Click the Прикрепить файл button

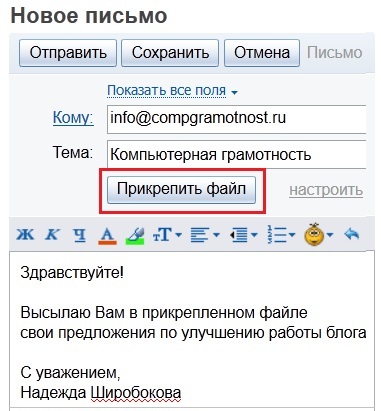click(181, 189)
